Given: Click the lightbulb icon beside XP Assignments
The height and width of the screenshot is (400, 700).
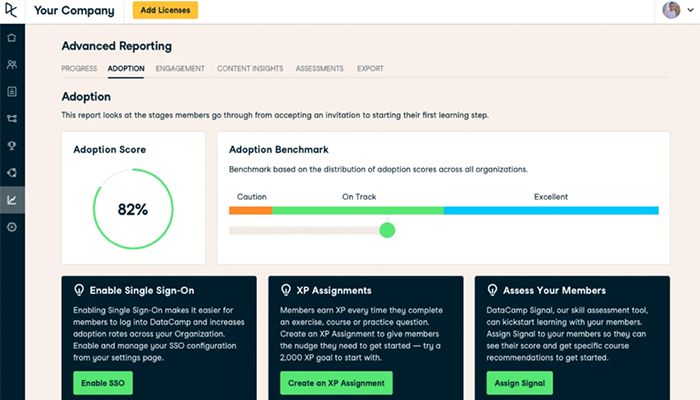Looking at the screenshot, I should pos(286,290).
